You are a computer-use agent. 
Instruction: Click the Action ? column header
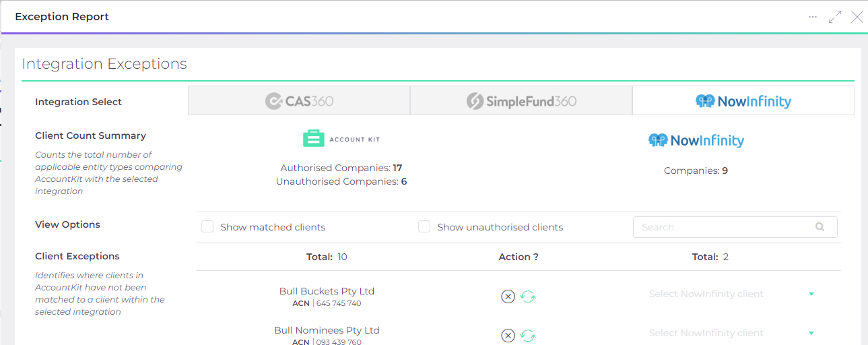tap(519, 257)
